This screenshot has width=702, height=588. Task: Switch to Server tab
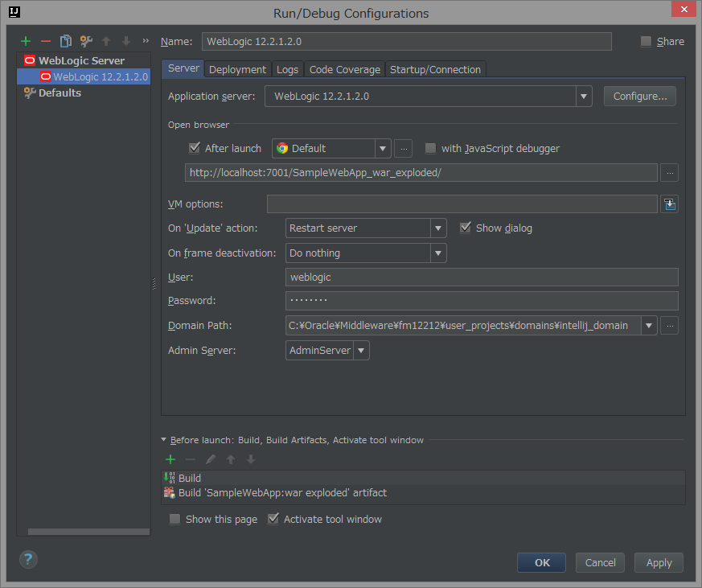click(183, 68)
